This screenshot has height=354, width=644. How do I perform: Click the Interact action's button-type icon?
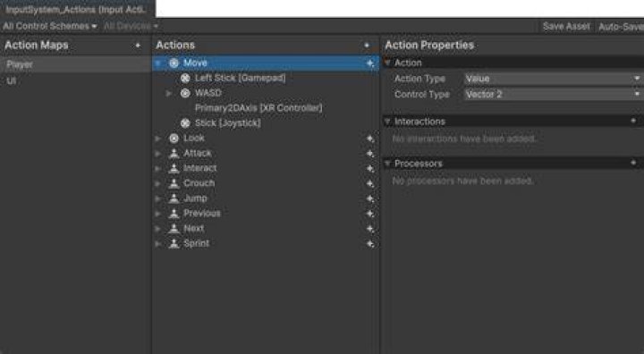(x=174, y=168)
